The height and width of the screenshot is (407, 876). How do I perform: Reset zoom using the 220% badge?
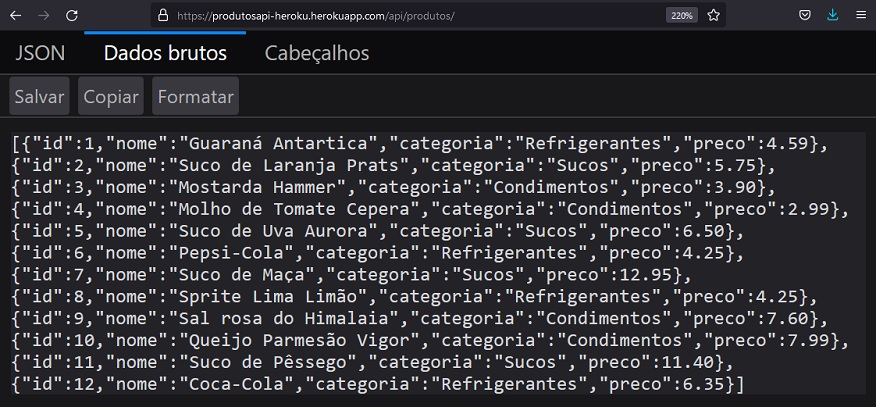click(682, 16)
